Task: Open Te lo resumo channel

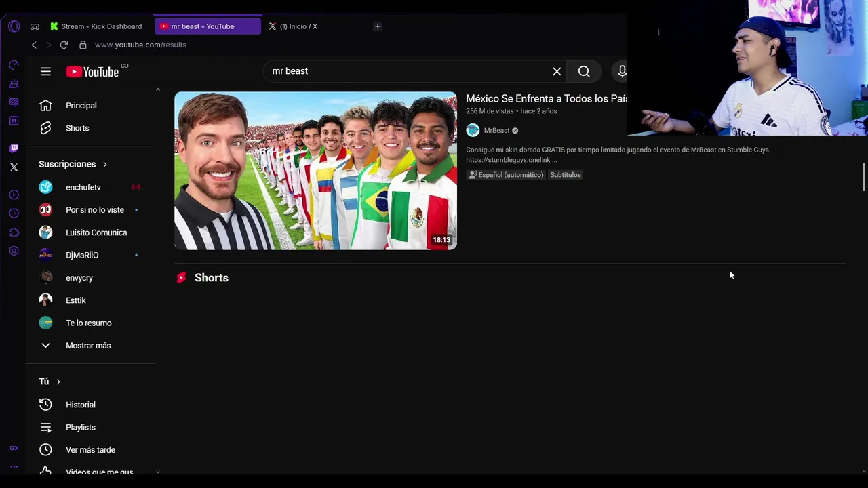Action: point(90,323)
